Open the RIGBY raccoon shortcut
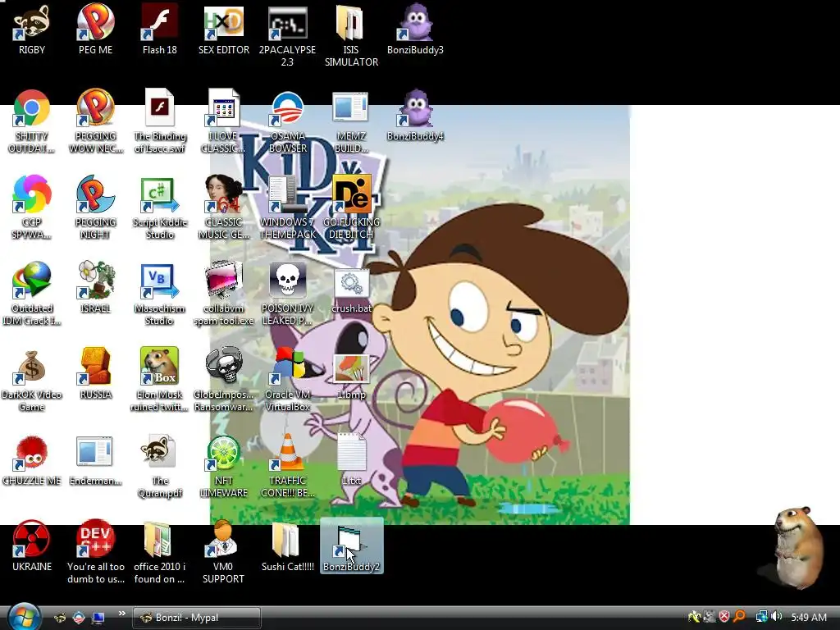This screenshot has height=630, width=840. (32, 30)
